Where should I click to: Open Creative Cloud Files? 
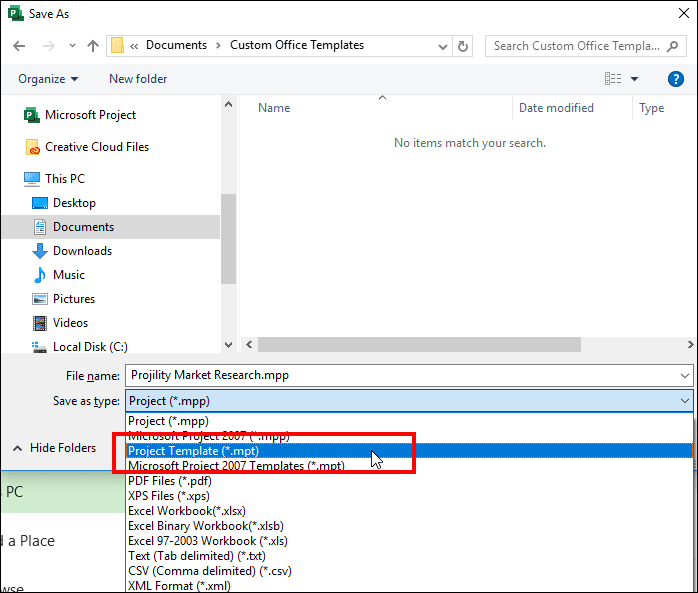click(x=97, y=147)
